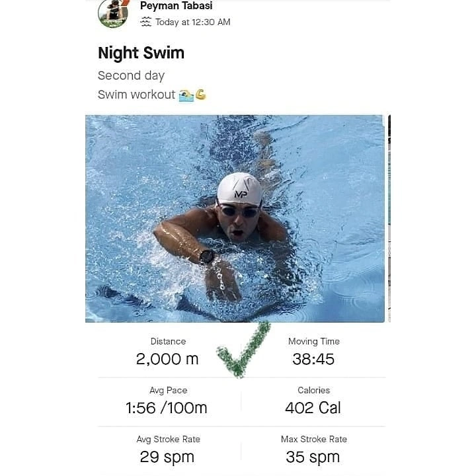Select the Moving Time 38:45 stat

(x=313, y=352)
